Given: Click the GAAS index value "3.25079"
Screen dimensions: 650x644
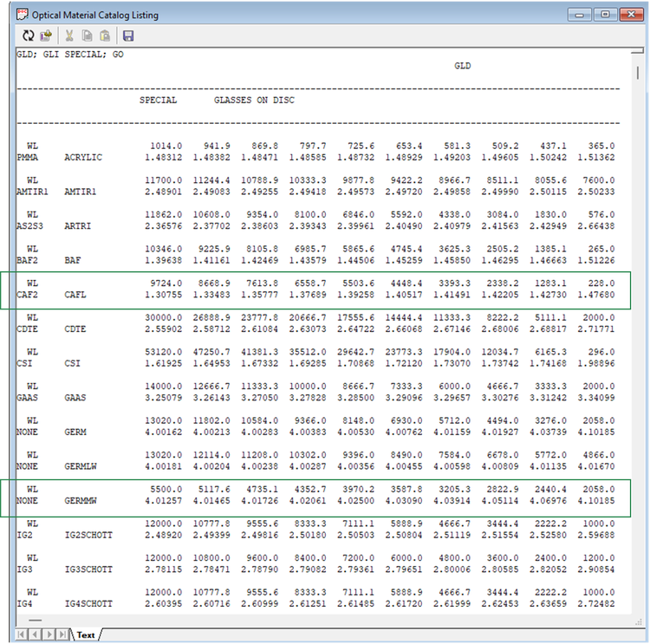Looking at the screenshot, I should coord(163,398).
